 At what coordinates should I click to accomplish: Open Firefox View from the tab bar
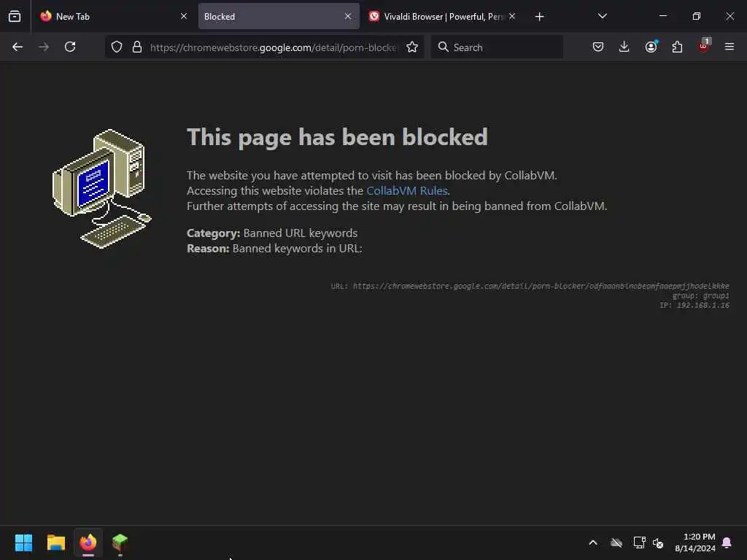tap(15, 16)
